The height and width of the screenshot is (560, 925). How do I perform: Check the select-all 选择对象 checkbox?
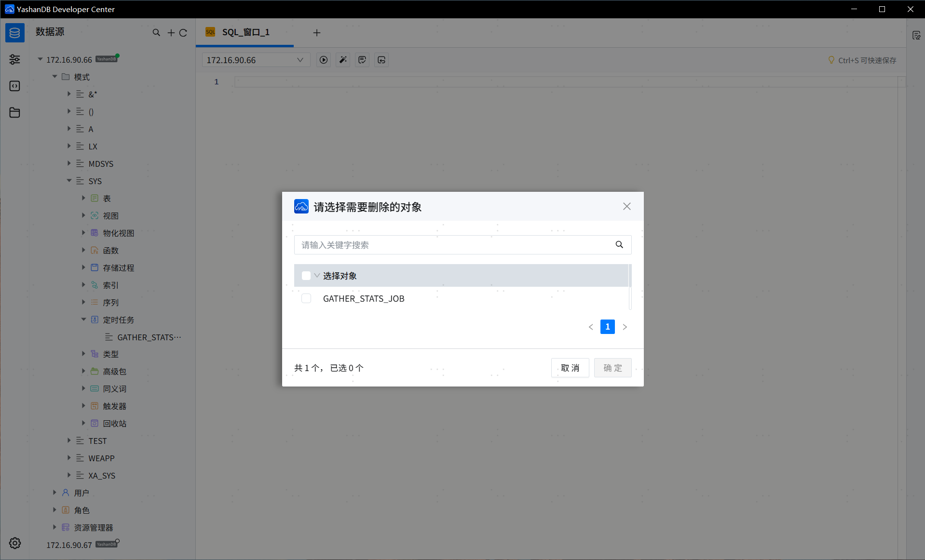[306, 276]
